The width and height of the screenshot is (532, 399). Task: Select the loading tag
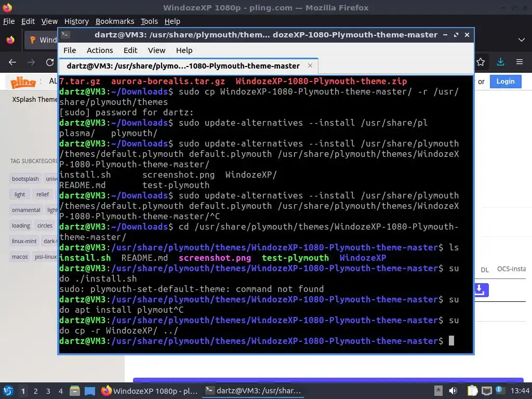(x=21, y=225)
